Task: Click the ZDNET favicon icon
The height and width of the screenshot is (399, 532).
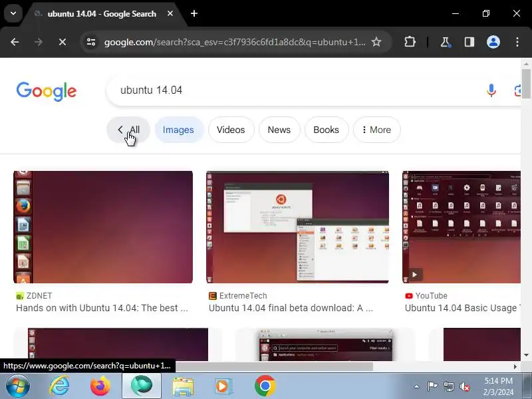Action: click(x=20, y=296)
